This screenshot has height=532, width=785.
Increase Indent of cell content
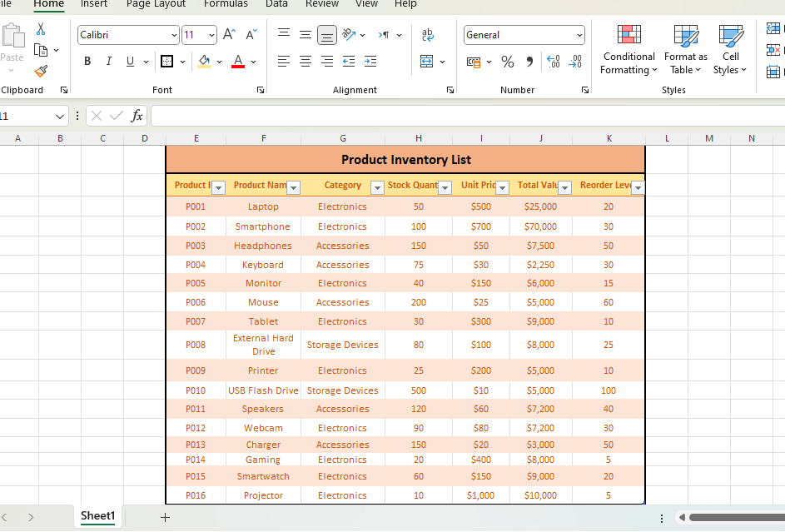(x=370, y=62)
